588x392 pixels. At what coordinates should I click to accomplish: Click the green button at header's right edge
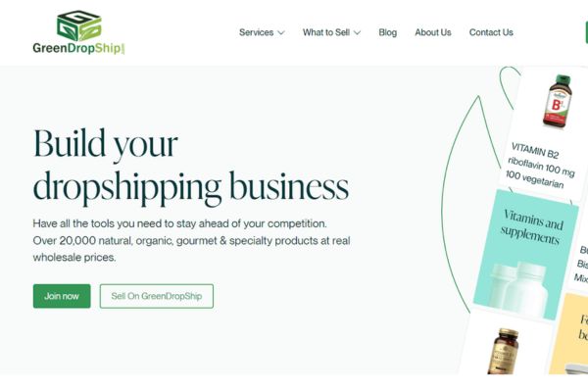click(x=586, y=32)
